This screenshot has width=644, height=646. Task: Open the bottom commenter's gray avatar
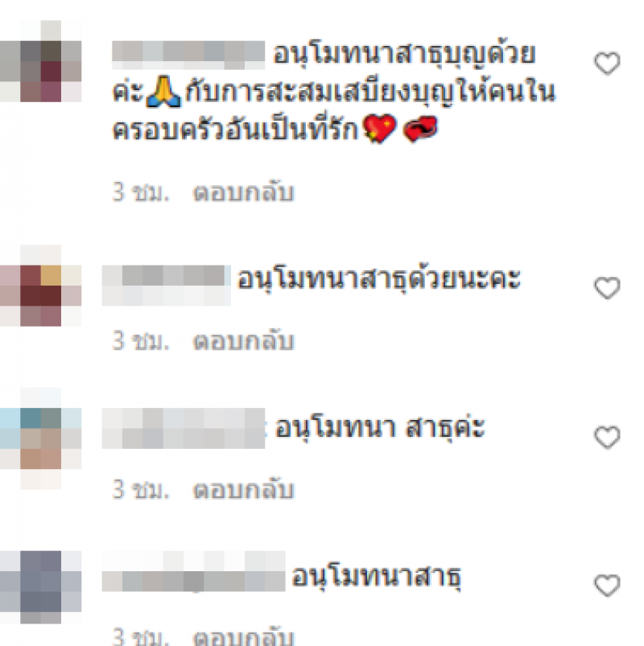tap(41, 586)
